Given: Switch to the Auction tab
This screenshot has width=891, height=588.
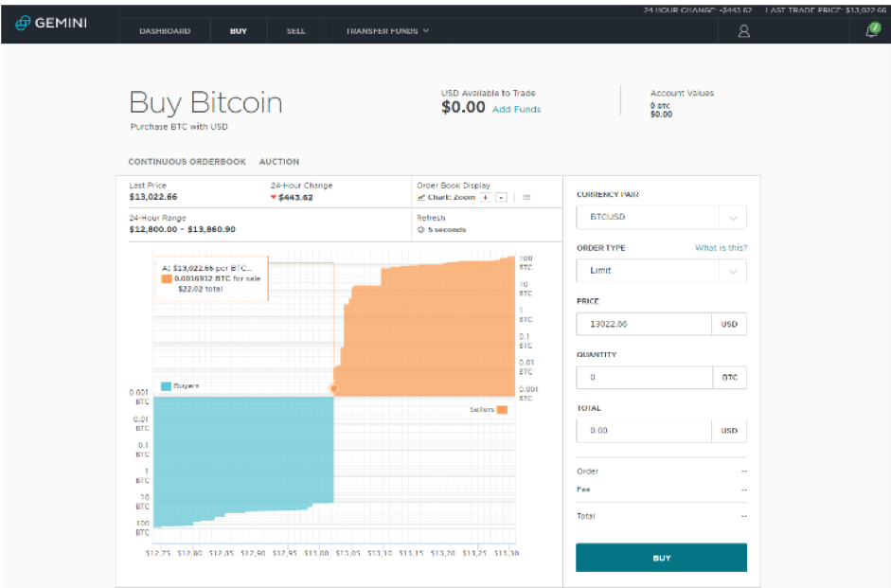Looking at the screenshot, I should coord(279,162).
